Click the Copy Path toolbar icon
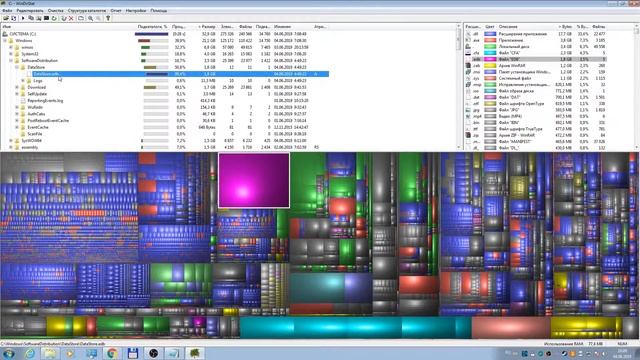640x360 pixels. click(31, 18)
